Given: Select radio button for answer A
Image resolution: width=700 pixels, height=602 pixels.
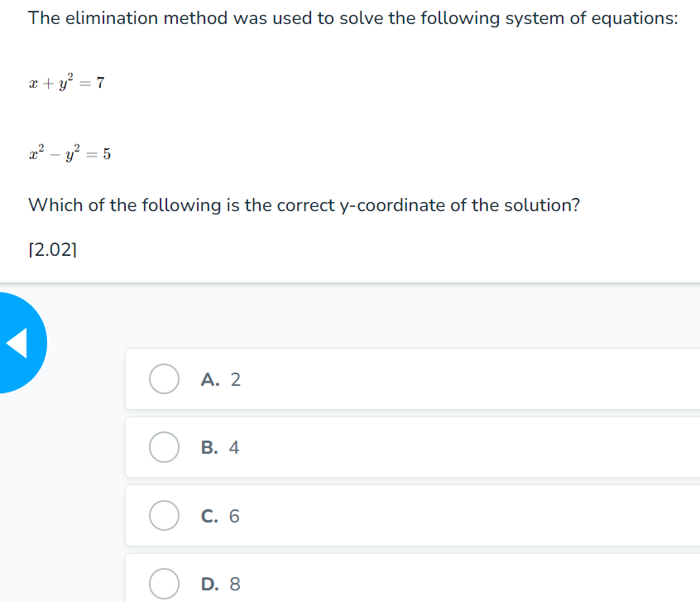Looking at the screenshot, I should tap(164, 379).
